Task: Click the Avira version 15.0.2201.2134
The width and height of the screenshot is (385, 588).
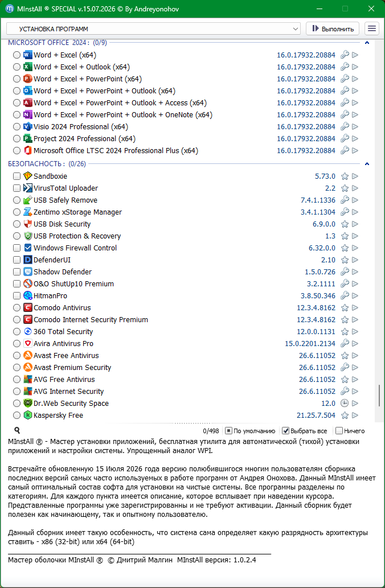Action: 310,343
